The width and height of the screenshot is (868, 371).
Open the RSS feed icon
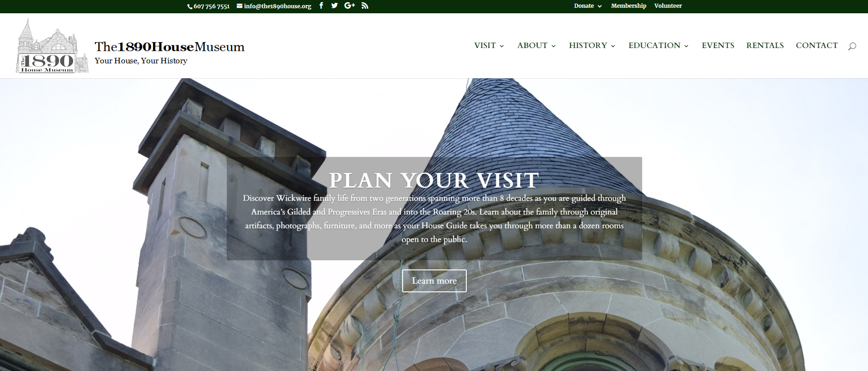point(365,5)
